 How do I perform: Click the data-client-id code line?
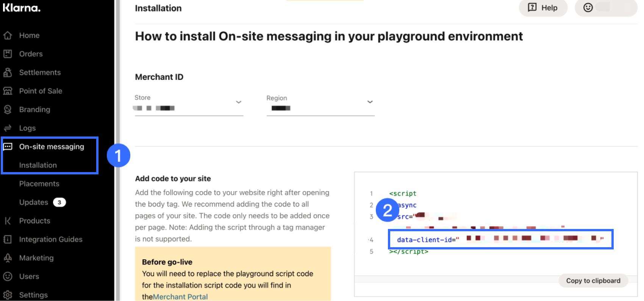click(x=500, y=239)
